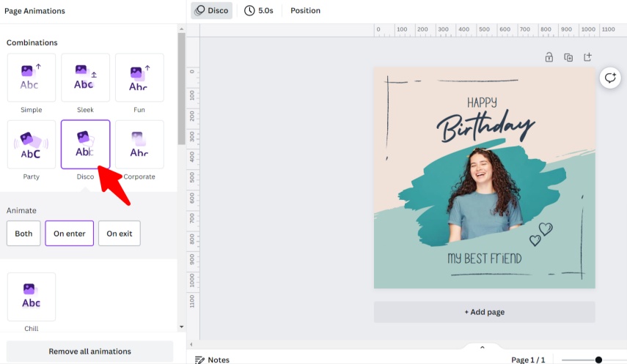Viewport: 627px width, 364px height.
Task: Open the Position menu
Action: click(x=305, y=11)
